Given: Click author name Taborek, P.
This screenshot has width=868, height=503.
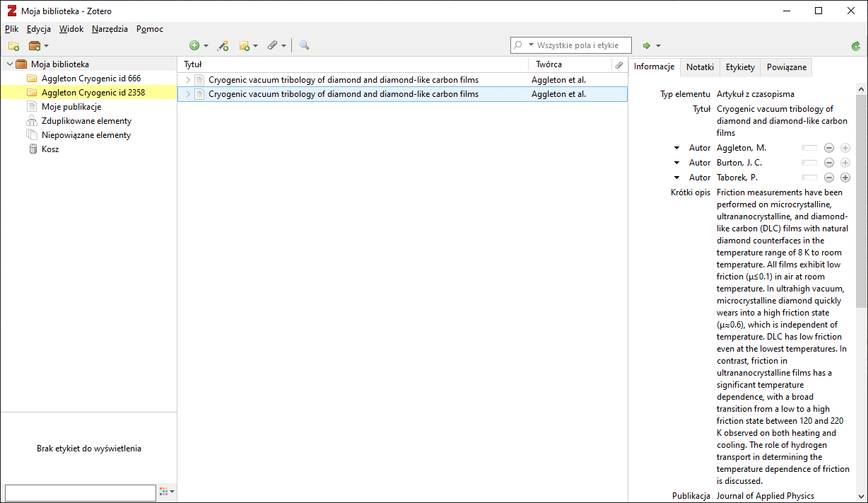Looking at the screenshot, I should [737, 178].
